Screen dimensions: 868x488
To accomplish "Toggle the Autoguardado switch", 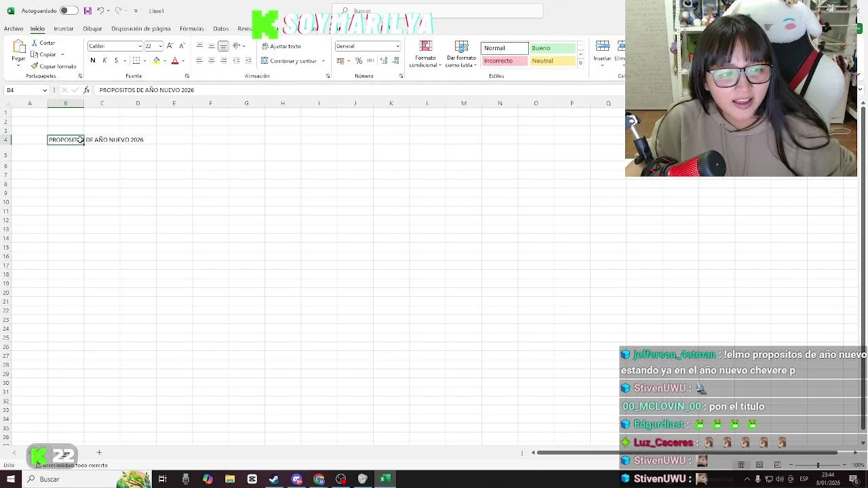I will [x=68, y=11].
